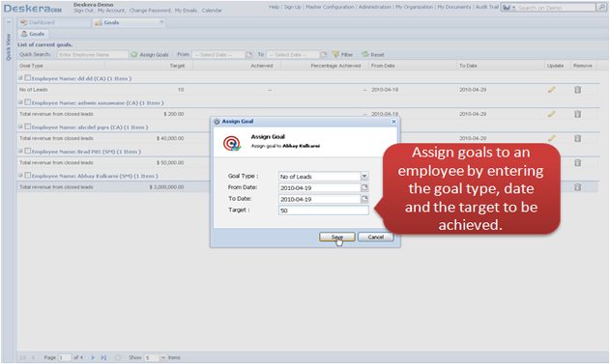Click the trash remove icon for the $ 50,000.00 goal
610x364 pixels.
tap(578, 163)
